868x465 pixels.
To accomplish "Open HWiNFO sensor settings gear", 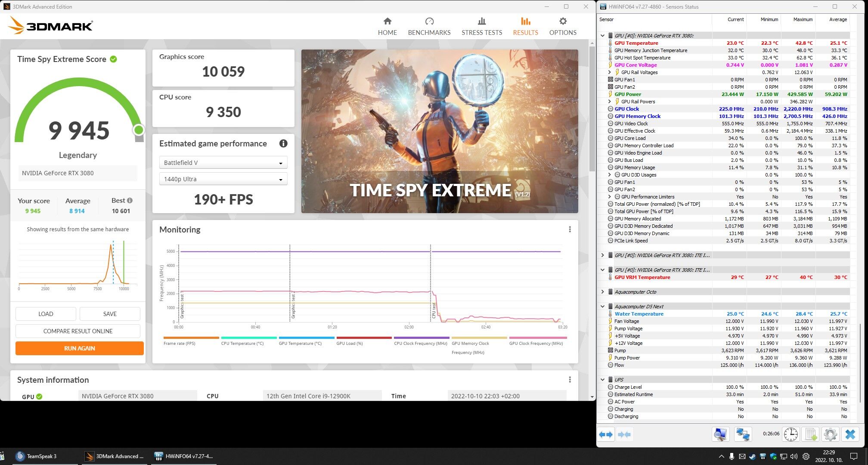I will point(831,434).
